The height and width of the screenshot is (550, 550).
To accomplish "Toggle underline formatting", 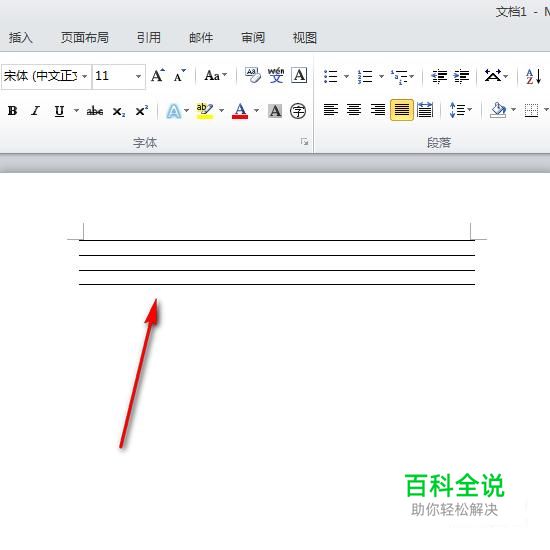I will point(59,111).
